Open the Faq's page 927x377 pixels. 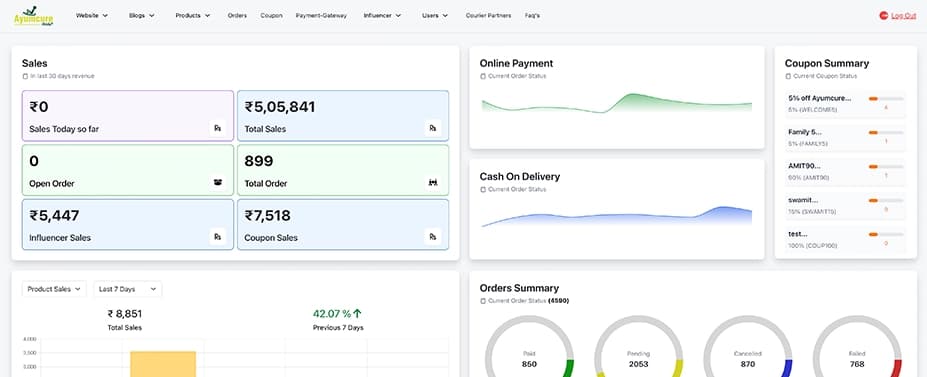(x=532, y=15)
